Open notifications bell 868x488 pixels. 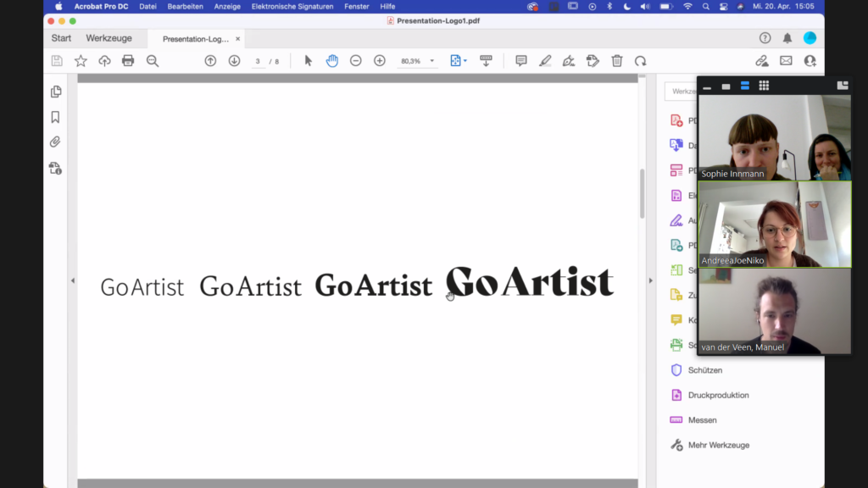[787, 37]
